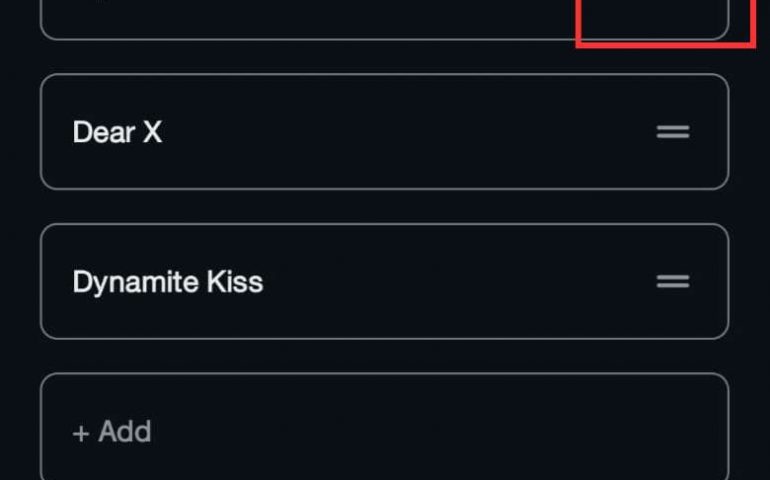
Task: Click the Dynamite Kiss drag handle icon
Action: pyautogui.click(x=673, y=282)
